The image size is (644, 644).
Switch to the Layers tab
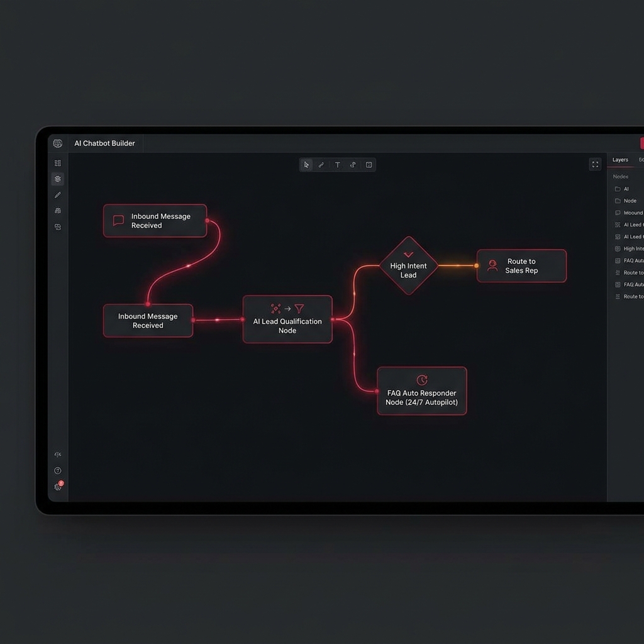(619, 160)
